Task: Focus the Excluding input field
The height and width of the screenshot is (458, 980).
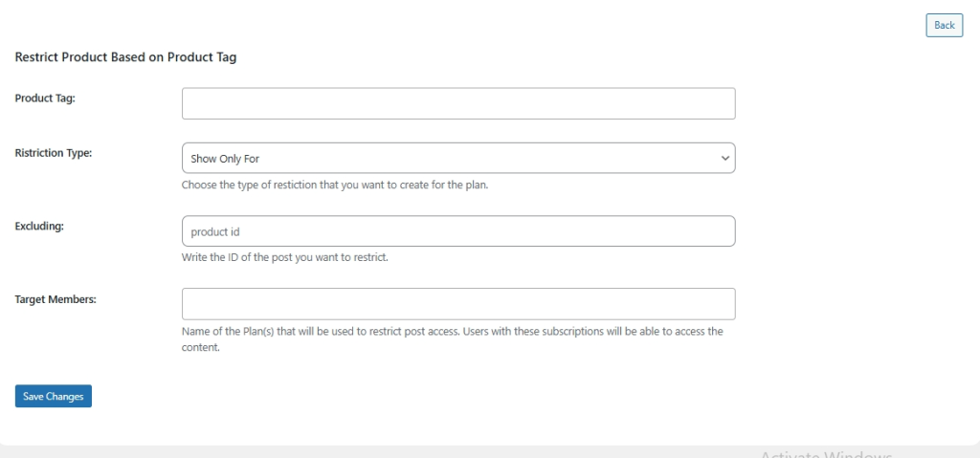Action: [458, 230]
